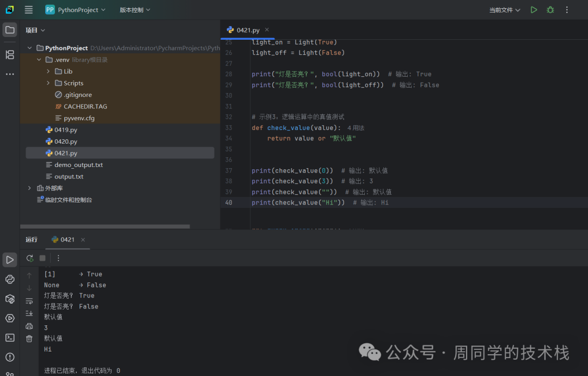Run the current file with green play icon
This screenshot has width=588, height=376.
pos(534,10)
